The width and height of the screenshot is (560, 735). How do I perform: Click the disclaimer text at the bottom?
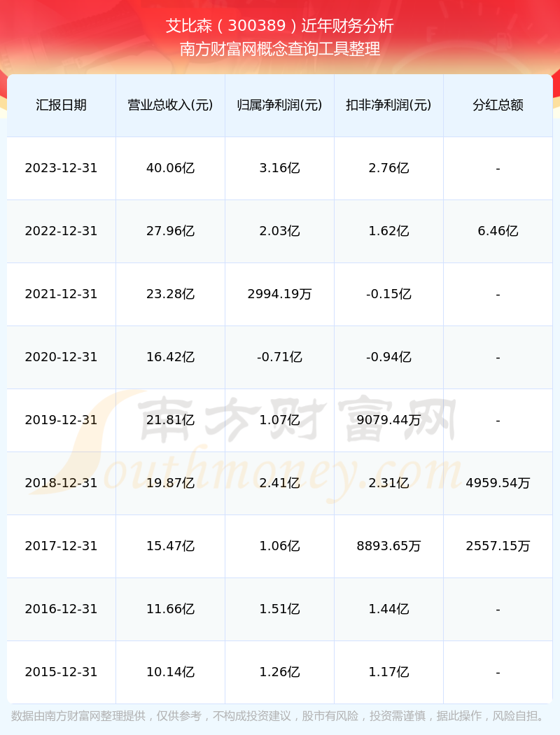pos(279,716)
